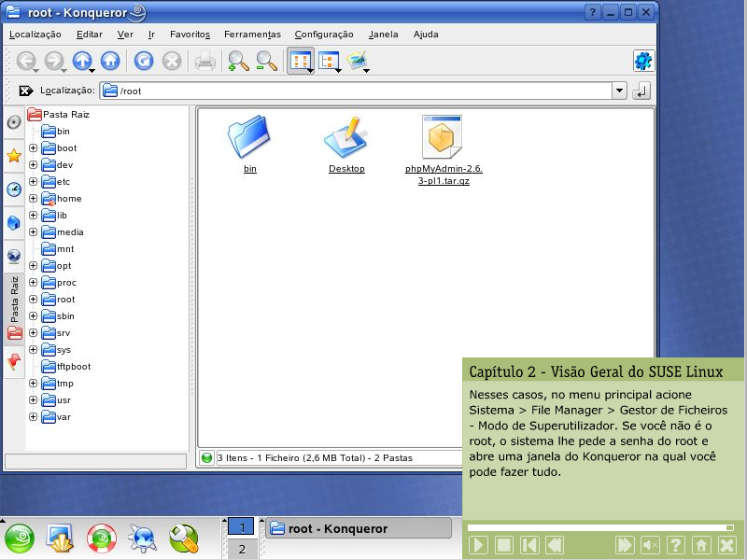Click root - Konqueror taskbar button
Screen dimensions: 747x560
pyautogui.click(x=357, y=528)
